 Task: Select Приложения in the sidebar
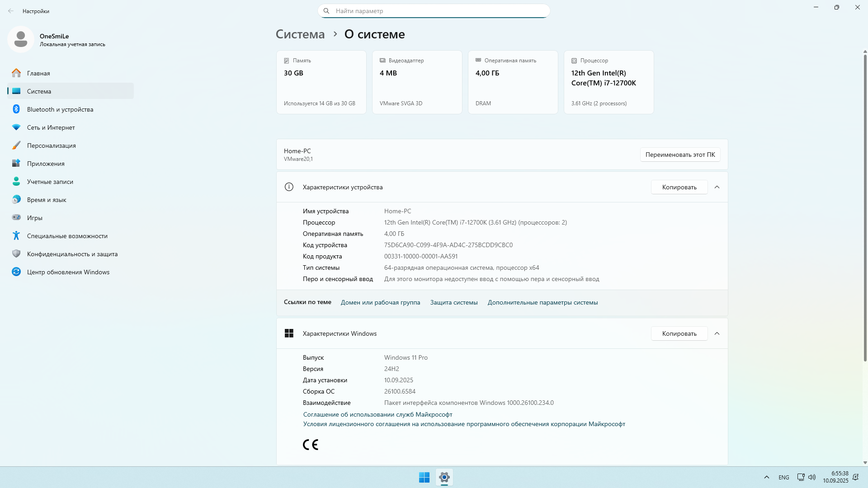pyautogui.click(x=45, y=163)
